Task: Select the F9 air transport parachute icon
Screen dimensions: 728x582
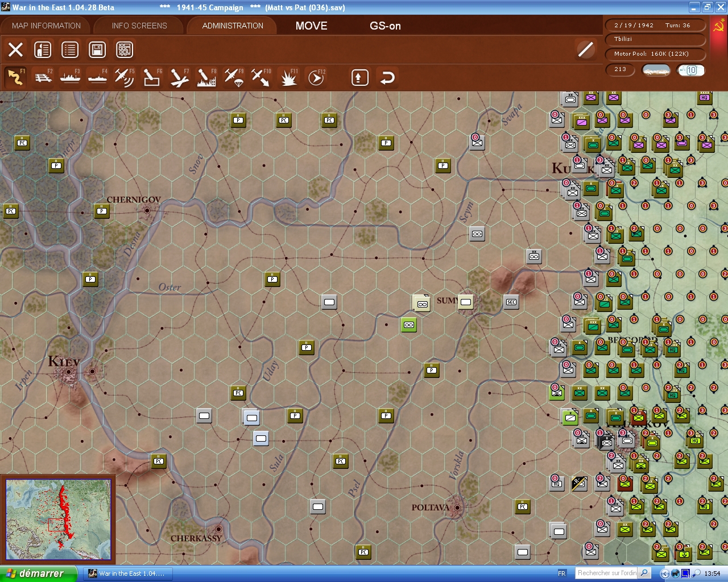Action: (234, 77)
